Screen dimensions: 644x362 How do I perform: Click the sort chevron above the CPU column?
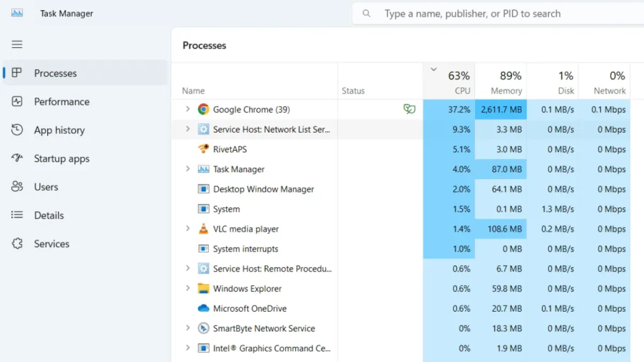point(433,69)
